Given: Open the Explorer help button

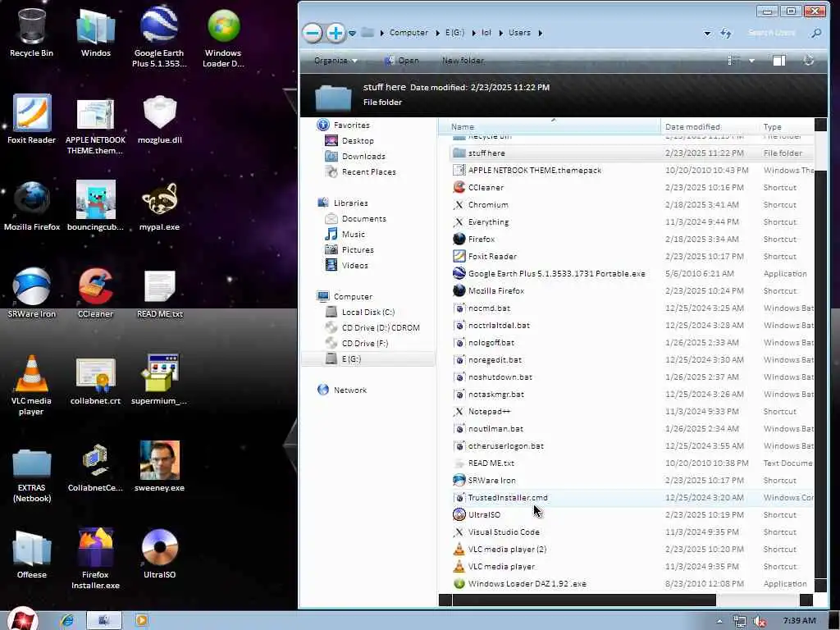Looking at the screenshot, I should [x=808, y=61].
